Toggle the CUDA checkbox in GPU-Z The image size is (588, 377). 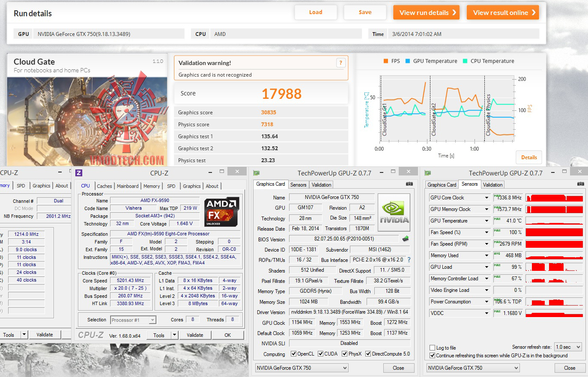(320, 354)
